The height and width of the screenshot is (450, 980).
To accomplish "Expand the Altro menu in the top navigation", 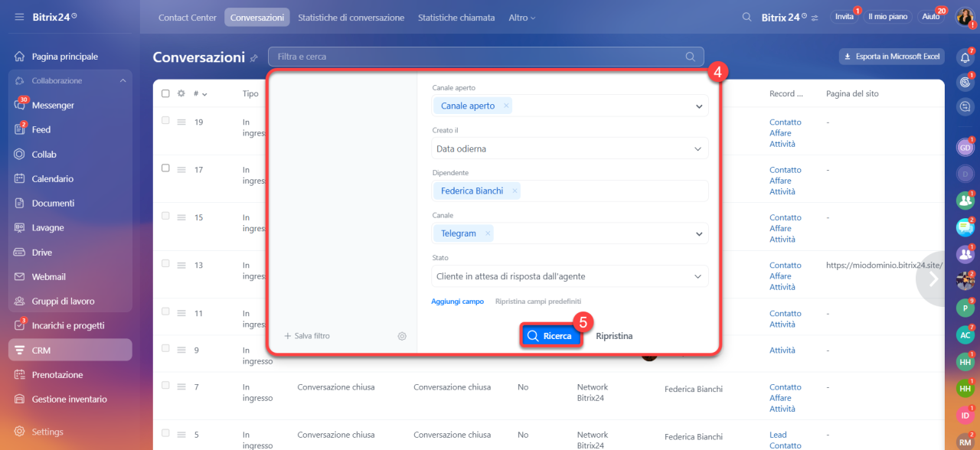I will pos(522,17).
